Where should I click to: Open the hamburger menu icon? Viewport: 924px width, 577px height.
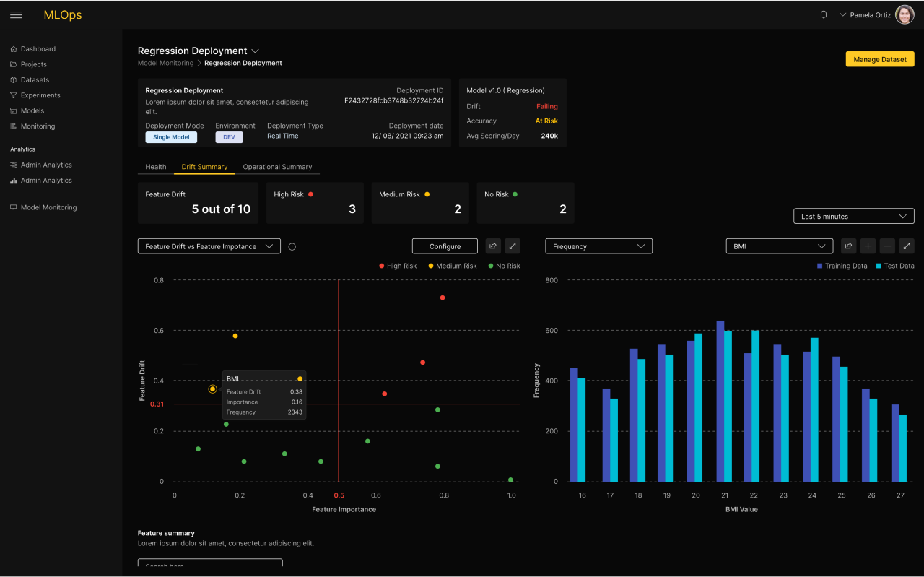click(x=16, y=15)
